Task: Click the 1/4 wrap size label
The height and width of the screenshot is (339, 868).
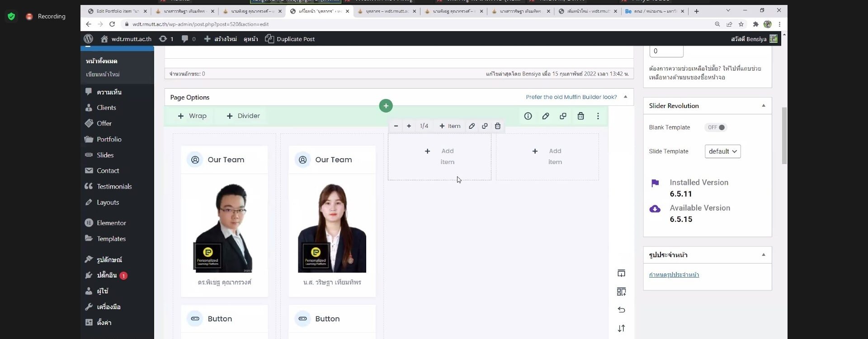Action: pos(424,126)
